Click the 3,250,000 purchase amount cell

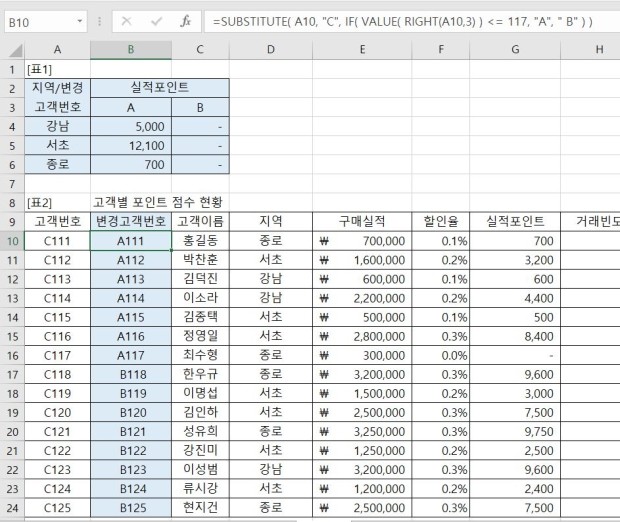(362, 432)
